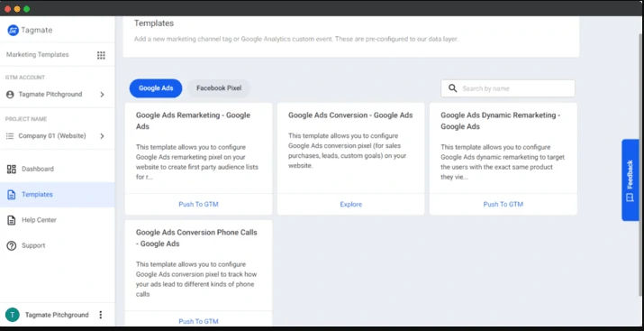This screenshot has height=331, width=644.
Task: Open the apps grid icon beside Marketing Templates
Action: tap(101, 55)
